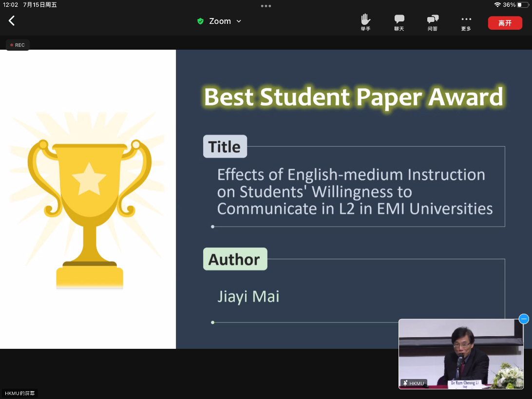Viewport: 532px width, 399px height.
Task: Tap the back arrow in top-left
Action: 12,21
